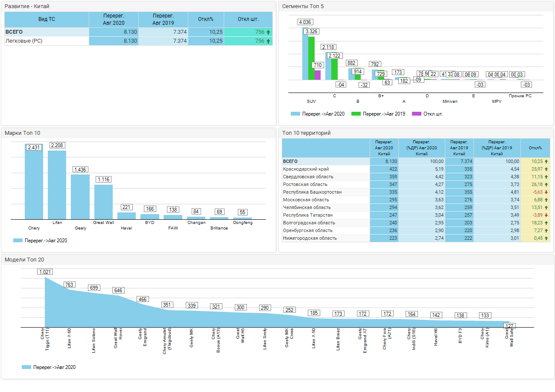The height and width of the screenshot is (392, 555).
Task: Select Перерег. Авг 2019 header in Развитие table
Action: tap(163, 20)
